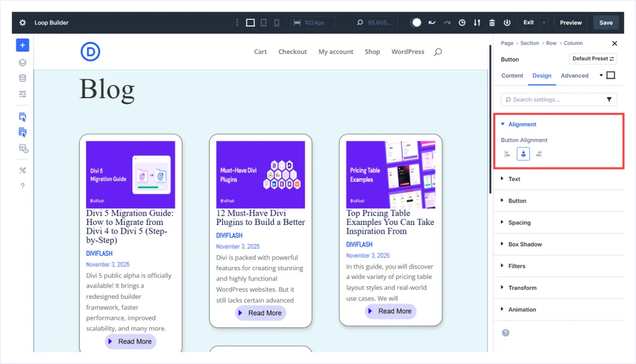Click the undo arrow in top toolbar
This screenshot has height=364, width=636.
[432, 22]
